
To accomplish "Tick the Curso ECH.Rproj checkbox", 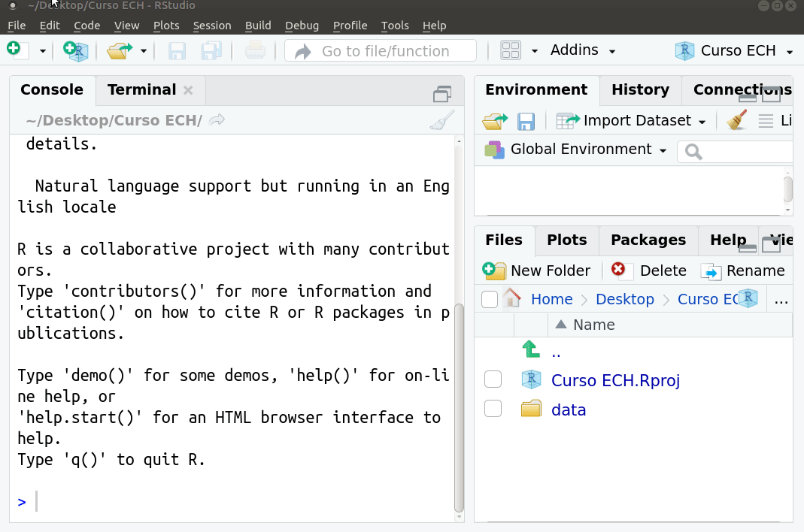I will (493, 379).
